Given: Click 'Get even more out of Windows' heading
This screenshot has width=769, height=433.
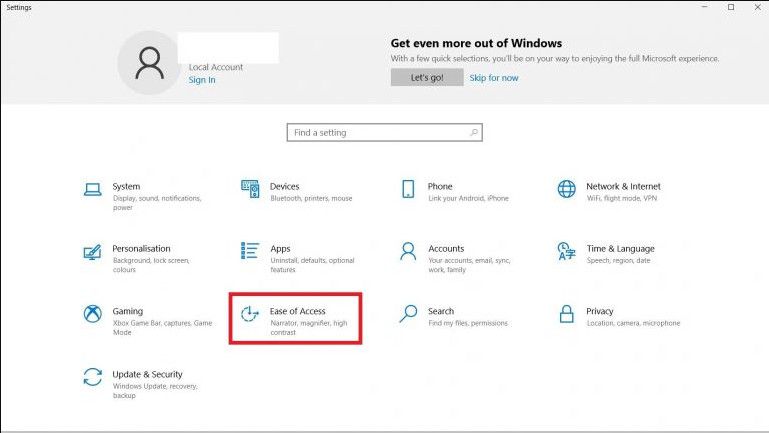Looking at the screenshot, I should click(x=476, y=43).
